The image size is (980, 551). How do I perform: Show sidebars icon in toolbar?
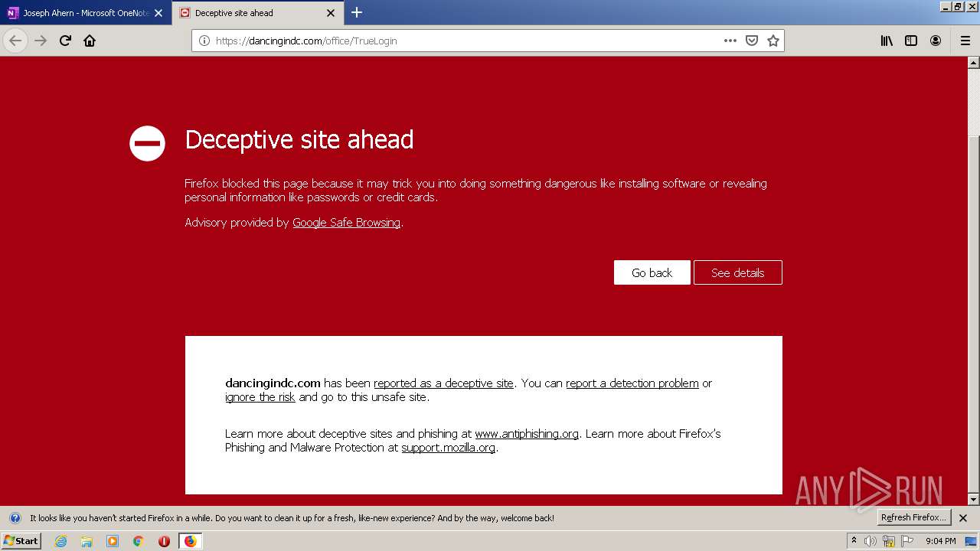point(911,41)
